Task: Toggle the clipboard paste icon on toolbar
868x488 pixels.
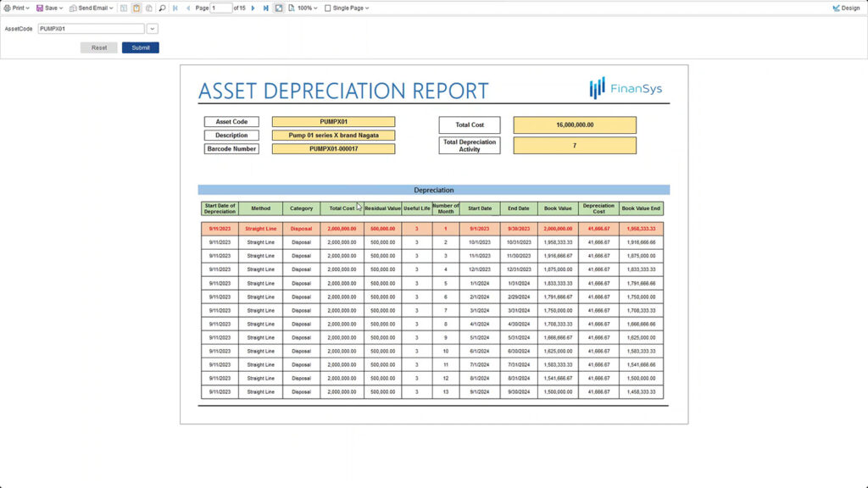Action: click(x=136, y=8)
